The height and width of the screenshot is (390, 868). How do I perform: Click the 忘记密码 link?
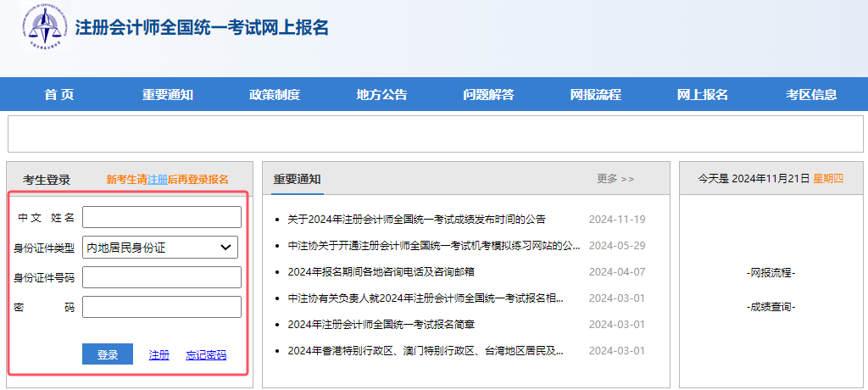click(206, 355)
